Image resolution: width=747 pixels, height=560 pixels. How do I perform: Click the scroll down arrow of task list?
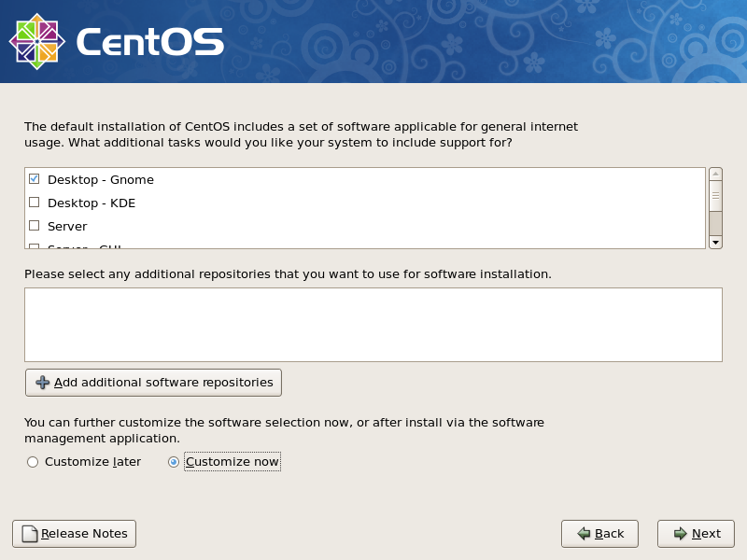coord(715,243)
